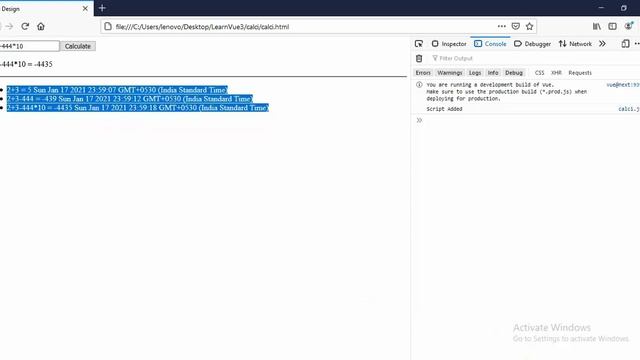Viewport: 640px width, 360px height.
Task: Click the '2+3-444*10 = -4435' history entry
Action: click(x=138, y=108)
